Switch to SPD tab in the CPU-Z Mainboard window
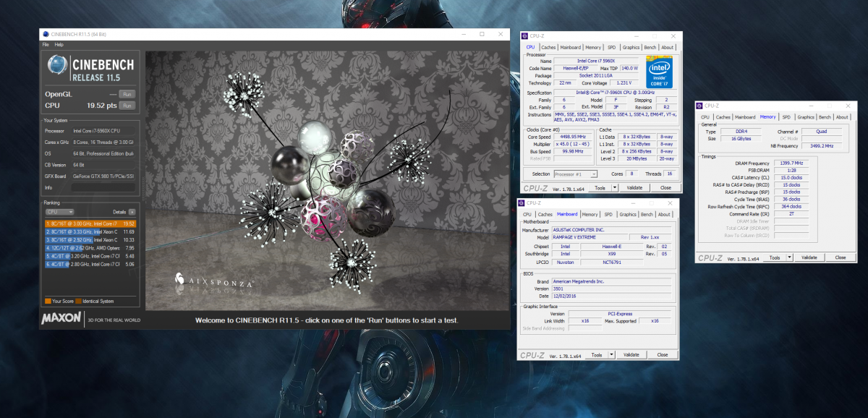This screenshot has width=868, height=418. tap(608, 215)
